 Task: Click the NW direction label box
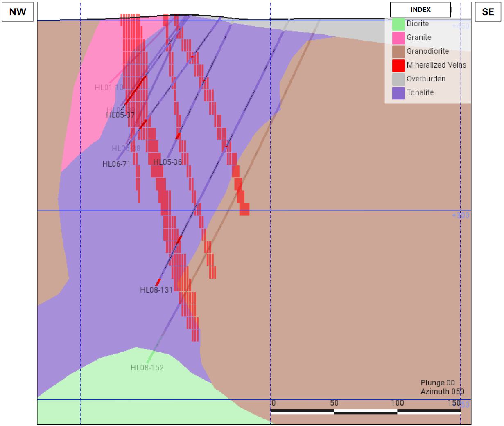[x=18, y=12]
